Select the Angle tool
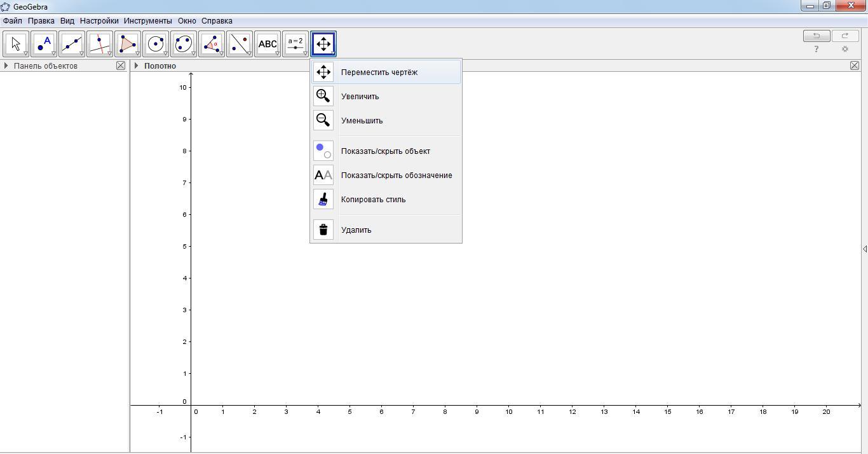 [x=212, y=44]
